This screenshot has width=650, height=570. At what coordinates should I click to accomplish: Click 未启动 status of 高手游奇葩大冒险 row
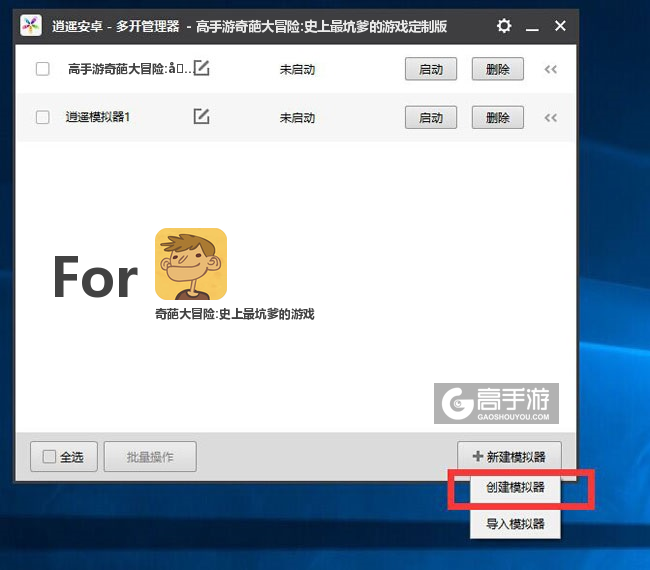tap(297, 69)
